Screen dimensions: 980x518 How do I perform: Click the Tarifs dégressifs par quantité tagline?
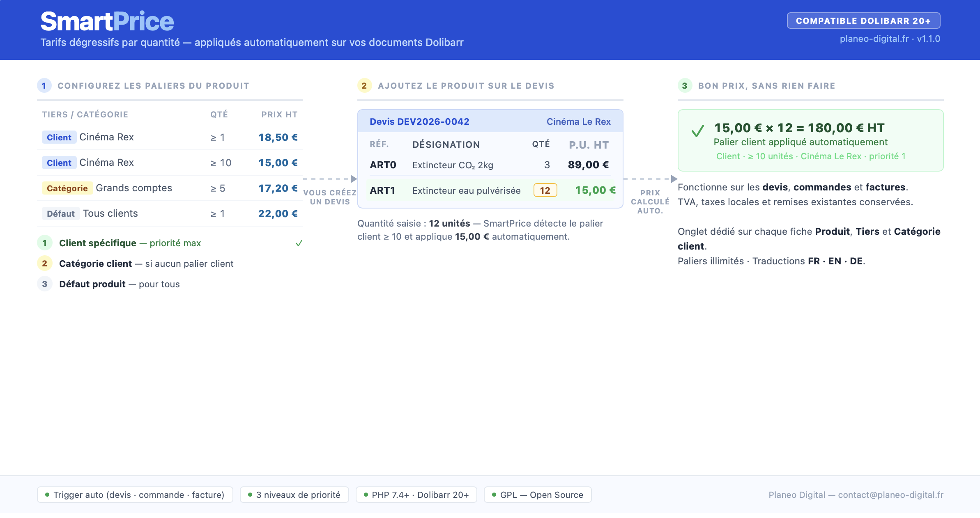[x=252, y=42]
